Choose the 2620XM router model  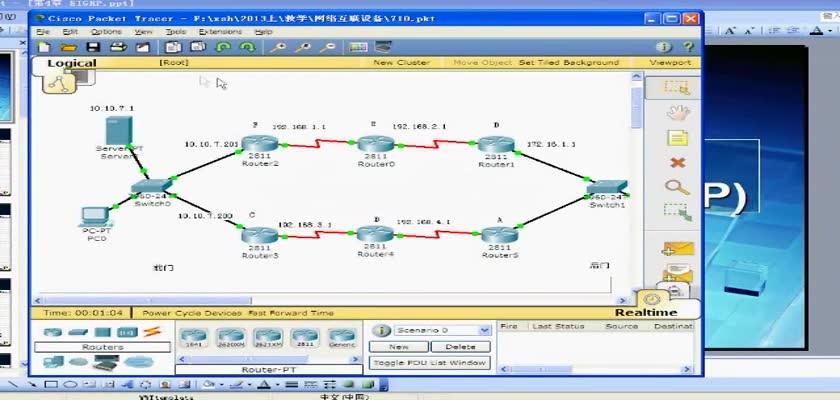point(230,338)
